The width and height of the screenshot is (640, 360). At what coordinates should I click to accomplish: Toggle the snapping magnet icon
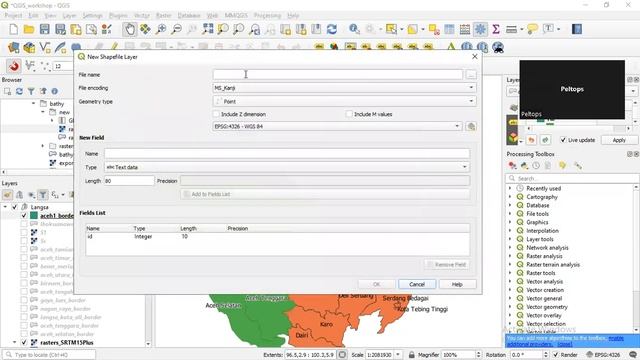point(14,66)
